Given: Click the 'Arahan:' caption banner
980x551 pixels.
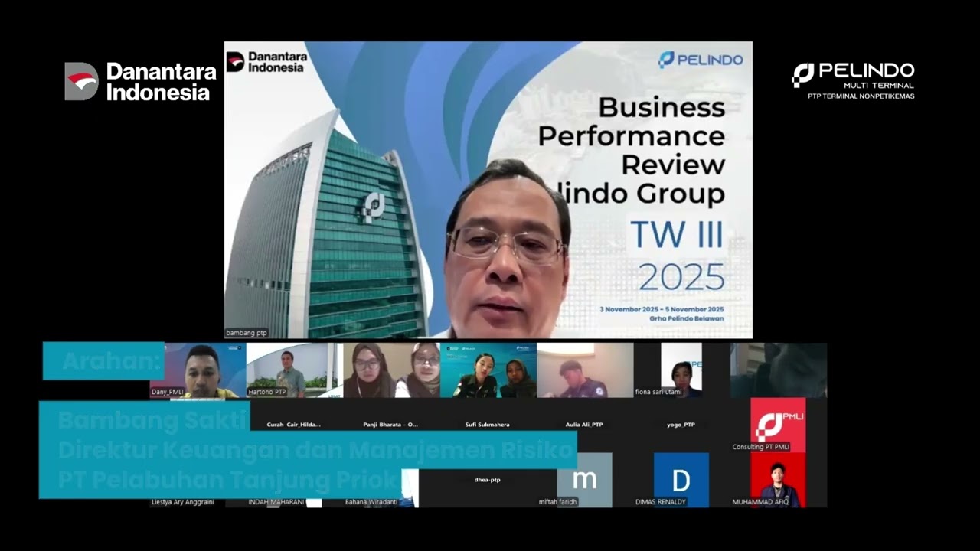Looking at the screenshot, I should 103,361.
